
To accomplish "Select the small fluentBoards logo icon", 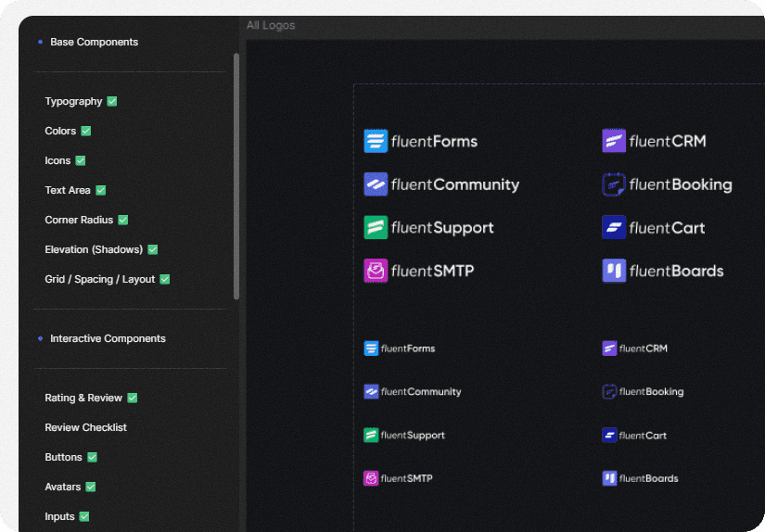I will click(609, 478).
